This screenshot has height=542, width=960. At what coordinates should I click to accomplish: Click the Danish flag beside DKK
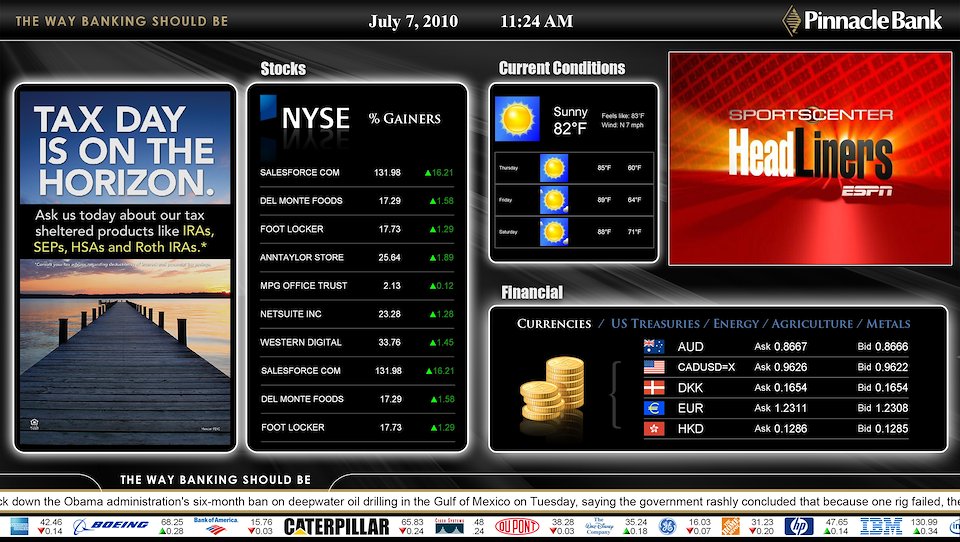click(654, 388)
